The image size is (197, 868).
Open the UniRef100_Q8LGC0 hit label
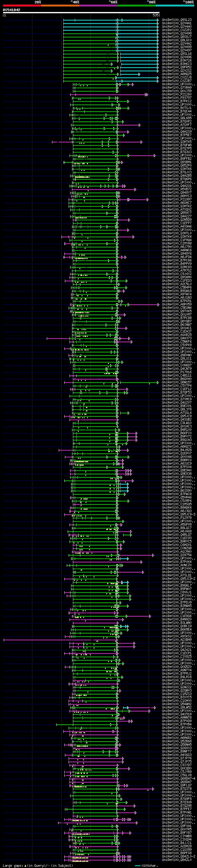tap(177, 40)
